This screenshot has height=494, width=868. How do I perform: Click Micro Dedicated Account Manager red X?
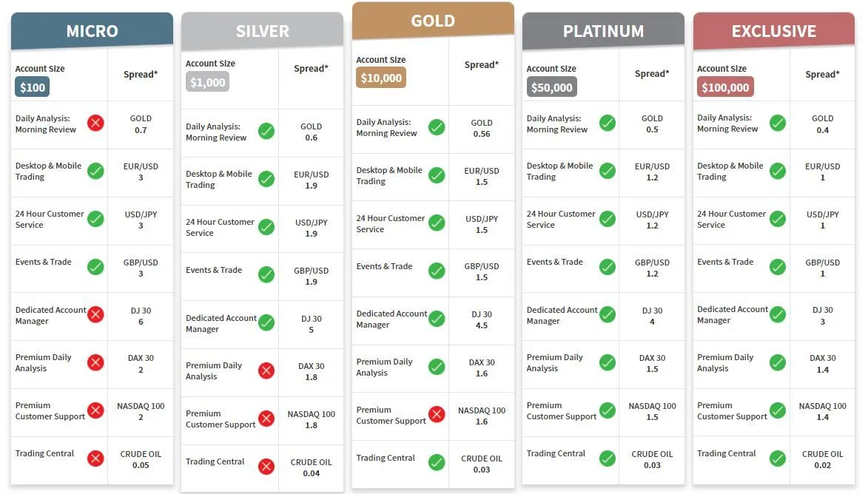click(95, 315)
